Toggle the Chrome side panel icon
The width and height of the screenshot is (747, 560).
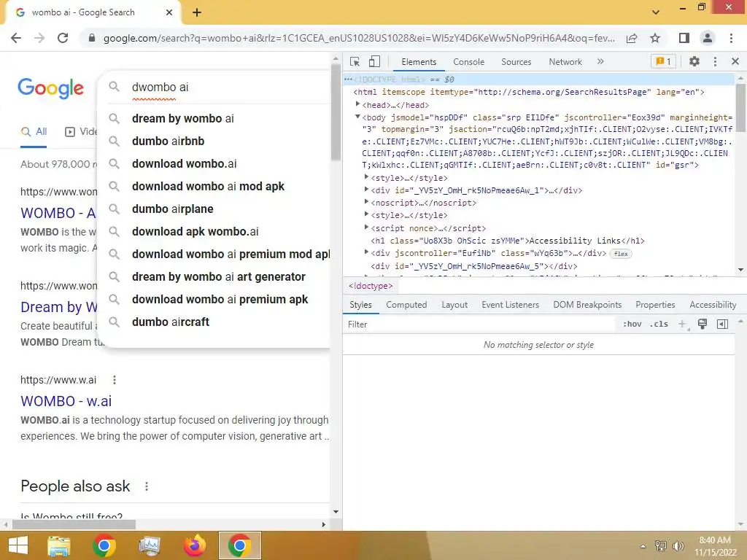pyautogui.click(x=684, y=38)
